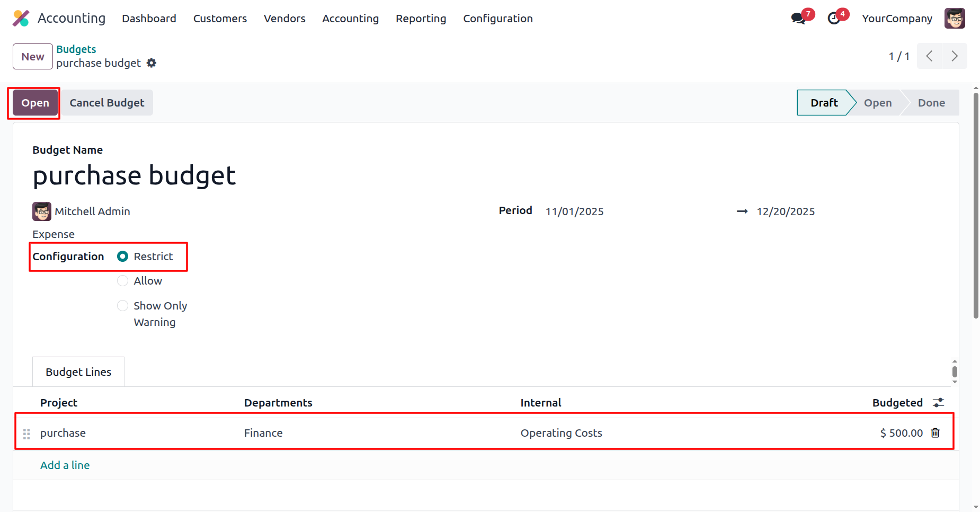Click the Odoo Accounting app logo icon
This screenshot has height=512, width=980.
click(21, 19)
